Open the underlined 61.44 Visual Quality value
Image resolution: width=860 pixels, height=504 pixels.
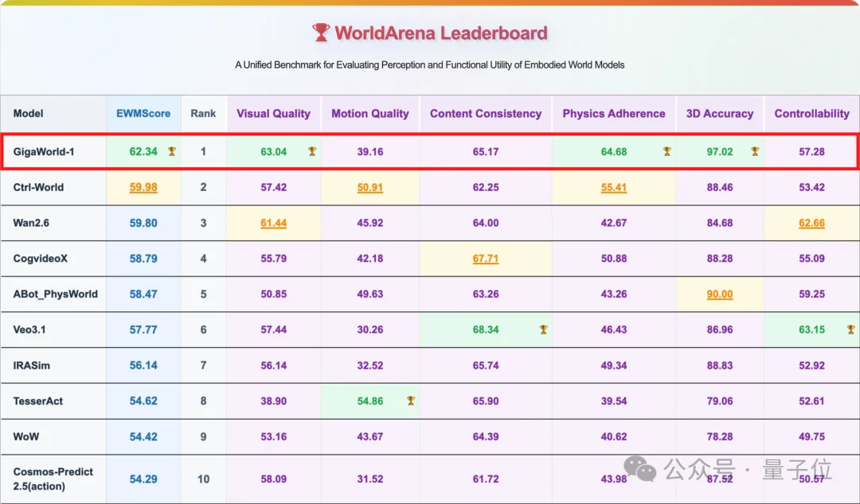(x=273, y=224)
